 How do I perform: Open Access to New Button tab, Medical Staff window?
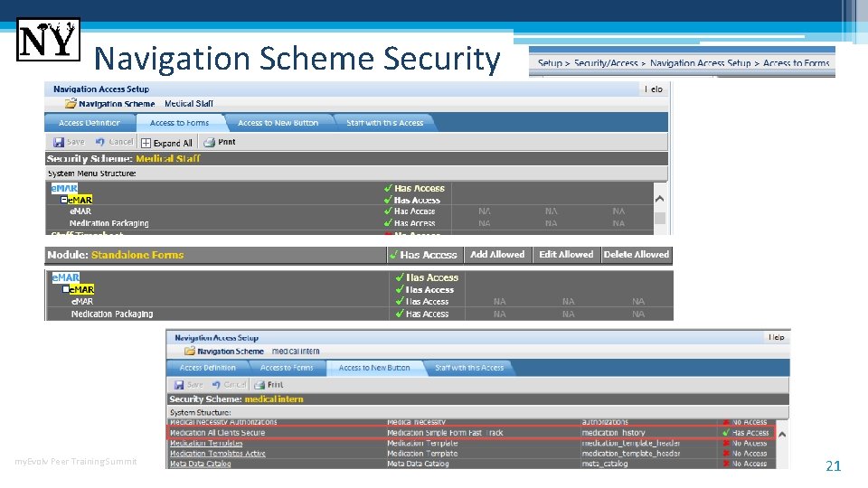278,123
